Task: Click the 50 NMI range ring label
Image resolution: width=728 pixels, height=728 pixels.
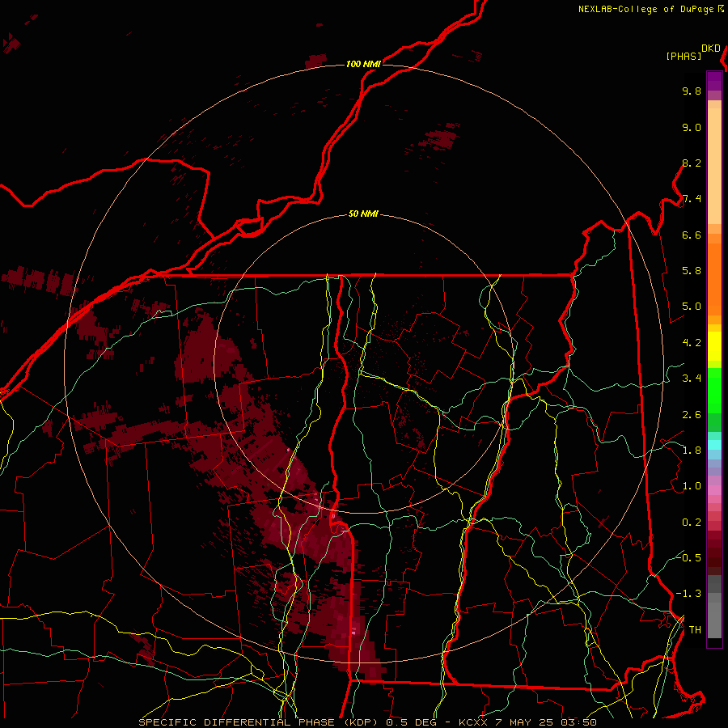Action: (x=363, y=214)
